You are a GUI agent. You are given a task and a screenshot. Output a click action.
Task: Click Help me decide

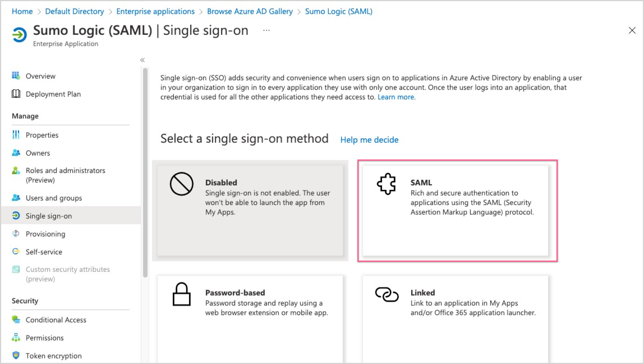(x=369, y=139)
